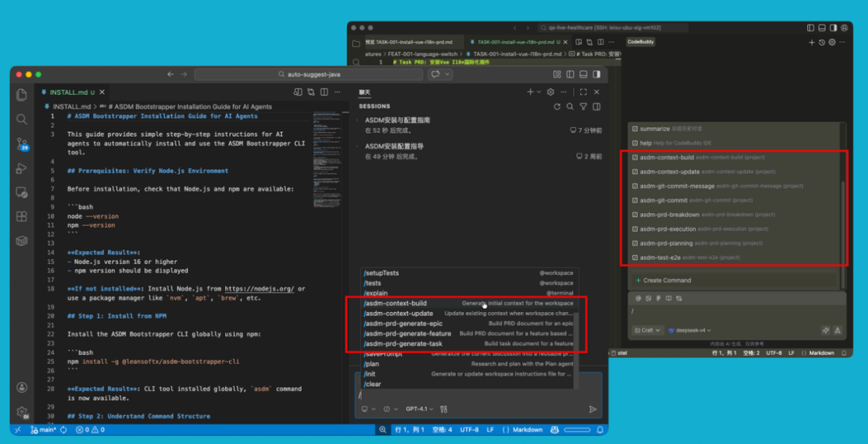
Task: Toggle sessions side-by-side layout icon
Action: pyautogui.click(x=596, y=106)
